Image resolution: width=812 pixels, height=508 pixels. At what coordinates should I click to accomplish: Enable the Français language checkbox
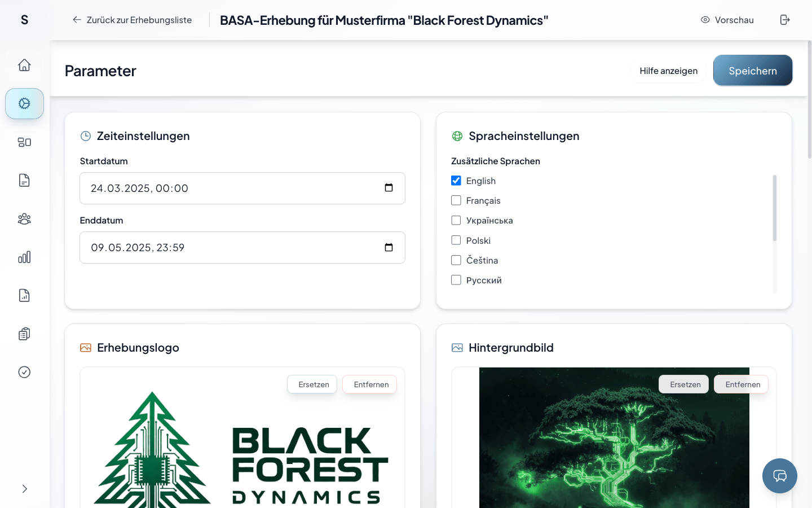click(x=456, y=200)
